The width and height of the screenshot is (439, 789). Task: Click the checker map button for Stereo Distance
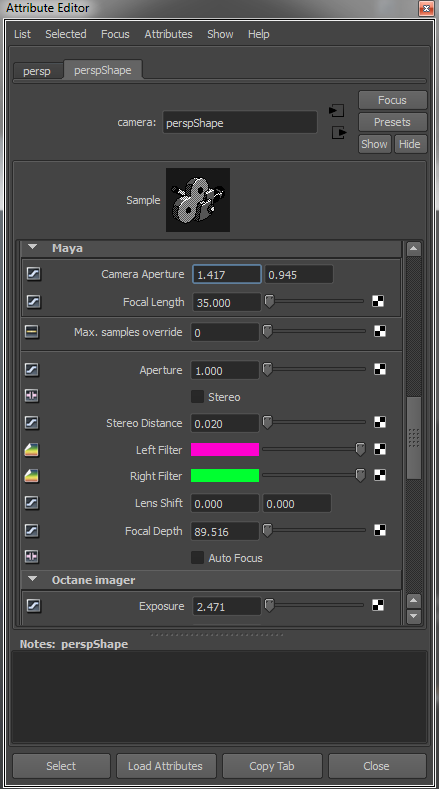380,422
